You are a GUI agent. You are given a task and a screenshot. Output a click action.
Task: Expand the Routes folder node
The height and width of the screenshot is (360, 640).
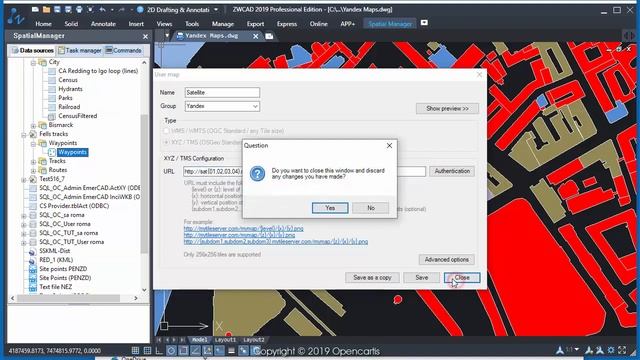point(33,170)
